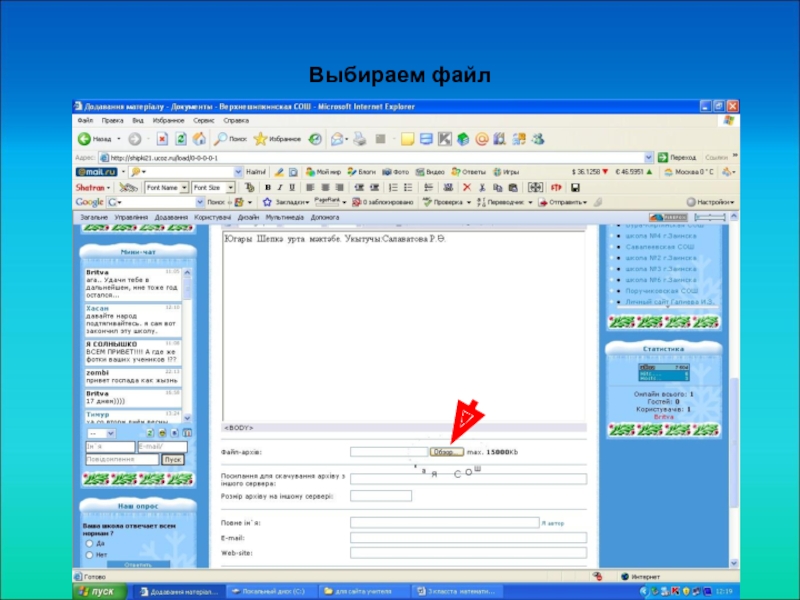Image resolution: width=800 pixels, height=600 pixels.
Task: Insert a numbered list via Shatran toolbar
Action: point(393,188)
